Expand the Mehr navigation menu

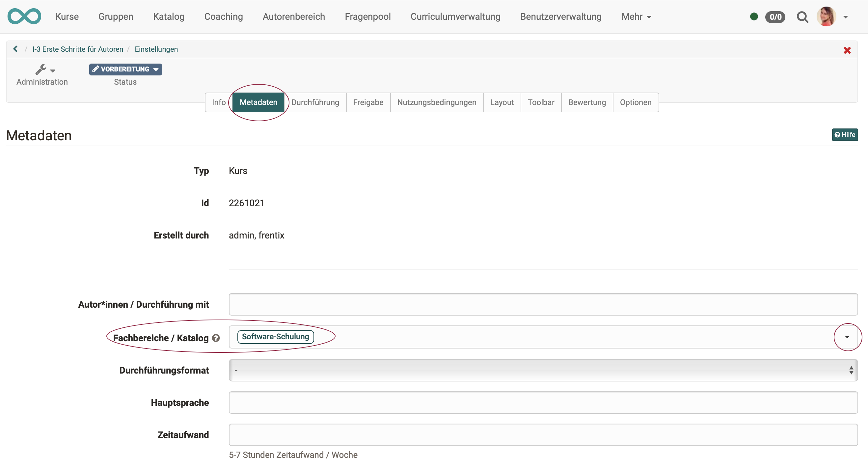pyautogui.click(x=636, y=16)
